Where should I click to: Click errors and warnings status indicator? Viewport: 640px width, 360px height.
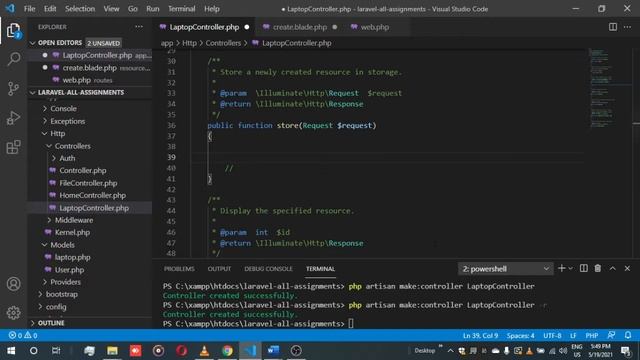coord(23,336)
